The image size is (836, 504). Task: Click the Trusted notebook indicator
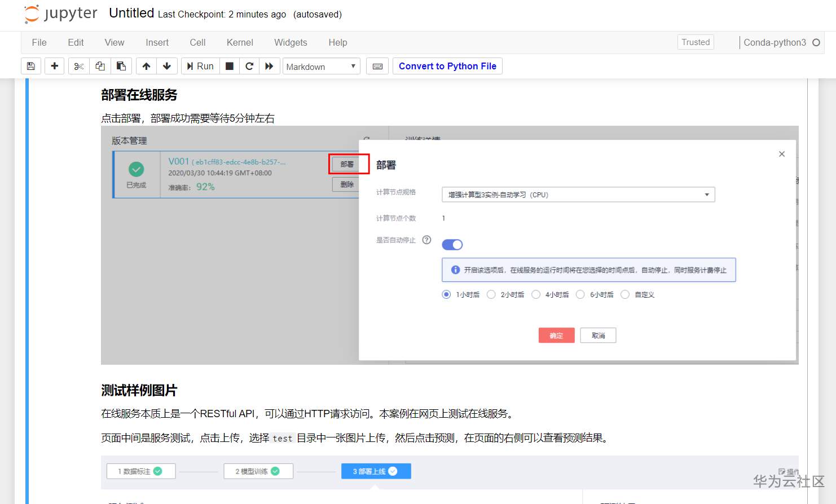696,42
